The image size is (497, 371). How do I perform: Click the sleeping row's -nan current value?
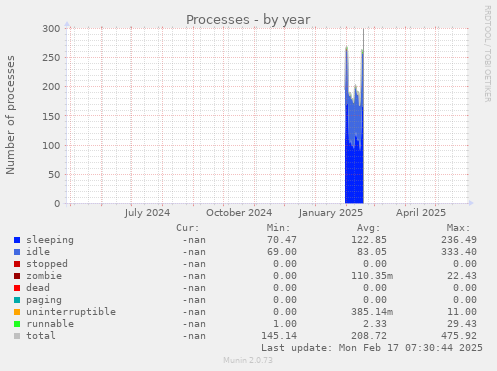pyautogui.click(x=194, y=240)
